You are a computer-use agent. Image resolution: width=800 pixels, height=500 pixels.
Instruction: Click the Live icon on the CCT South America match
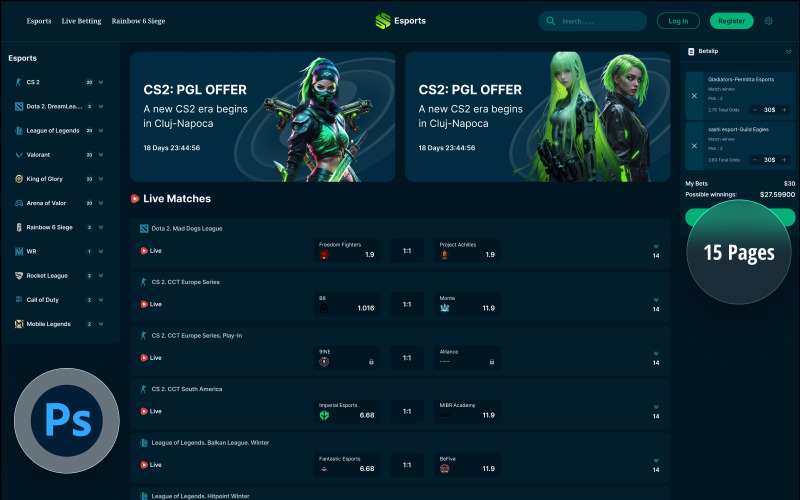click(144, 411)
